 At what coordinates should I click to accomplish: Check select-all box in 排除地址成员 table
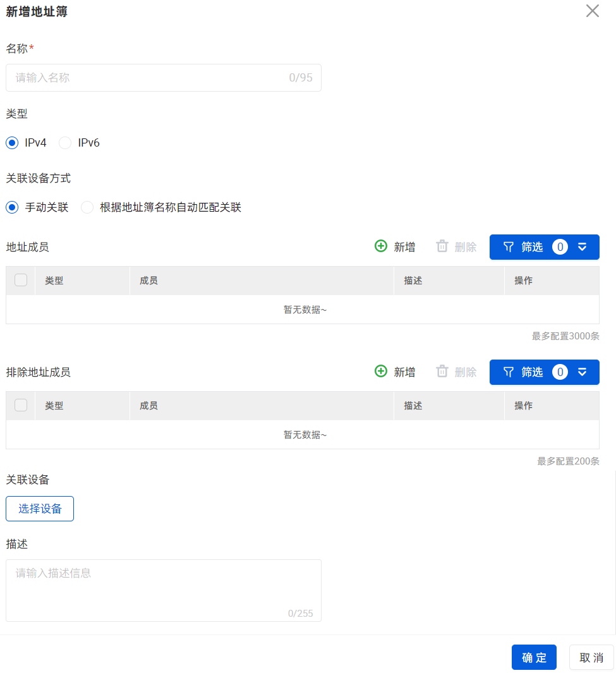click(x=21, y=405)
